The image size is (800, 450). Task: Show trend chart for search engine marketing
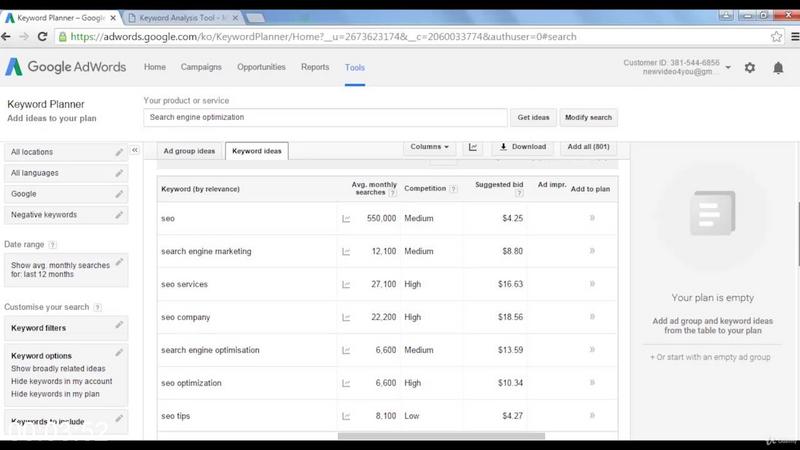click(346, 252)
